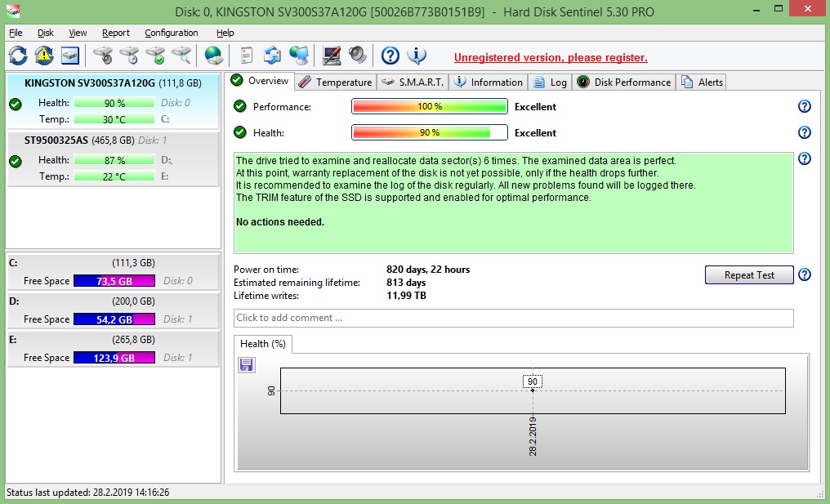This screenshot has width=830, height=504.
Task: Click the KINGSTON Health 90 % bar
Action: [x=114, y=103]
